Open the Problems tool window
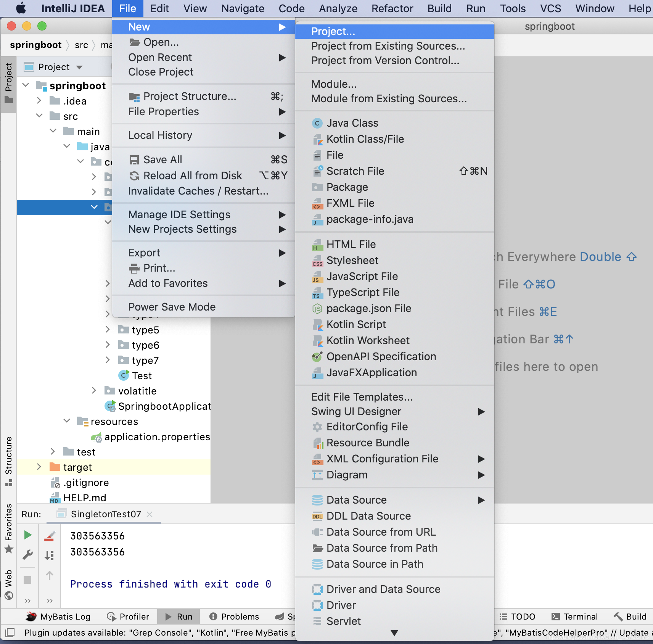This screenshot has width=653, height=644. (x=234, y=617)
